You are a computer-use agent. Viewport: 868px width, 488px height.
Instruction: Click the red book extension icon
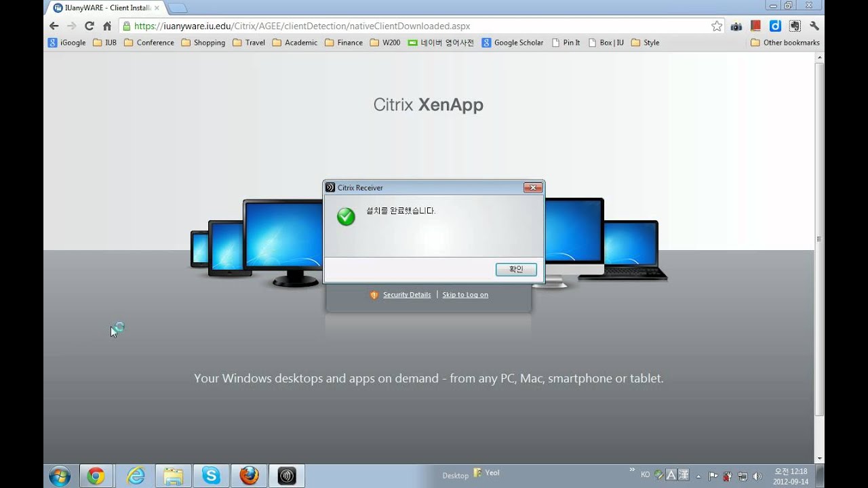(x=755, y=26)
